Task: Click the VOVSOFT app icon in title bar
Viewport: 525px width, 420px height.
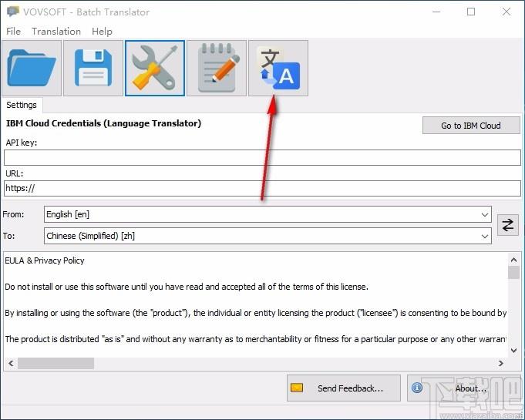Action: coord(13,12)
